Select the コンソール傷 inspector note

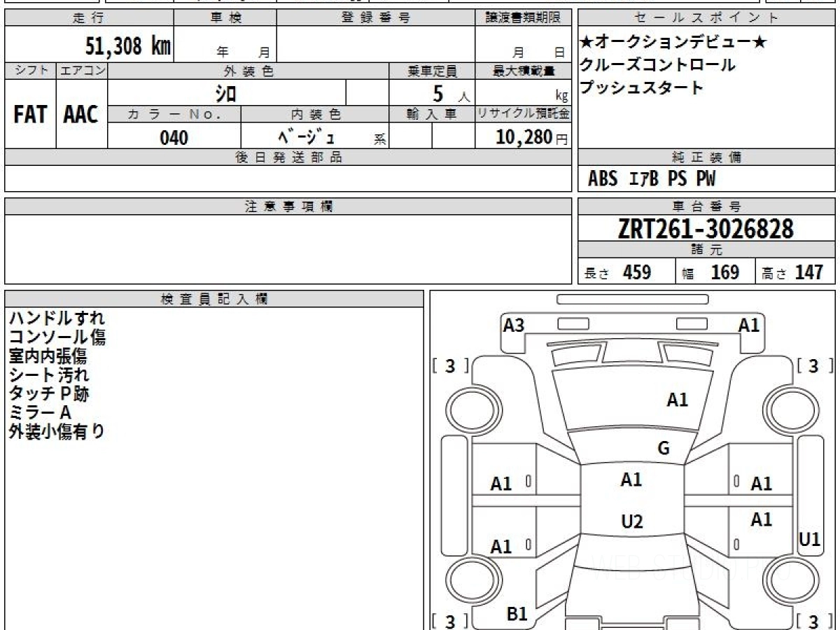coord(57,337)
